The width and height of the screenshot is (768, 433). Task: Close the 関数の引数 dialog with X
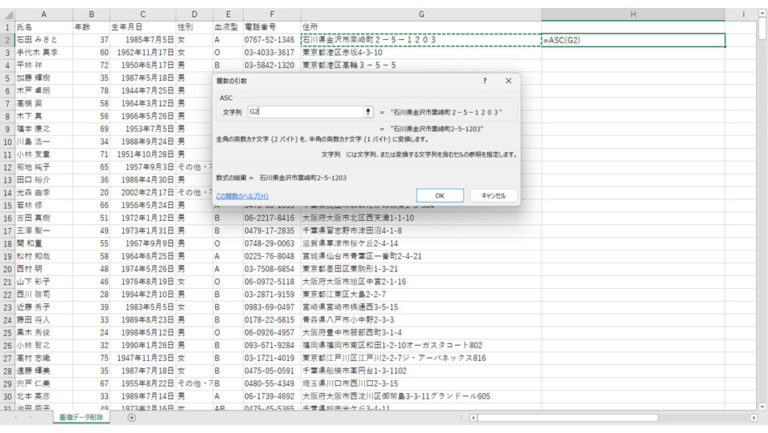point(508,80)
